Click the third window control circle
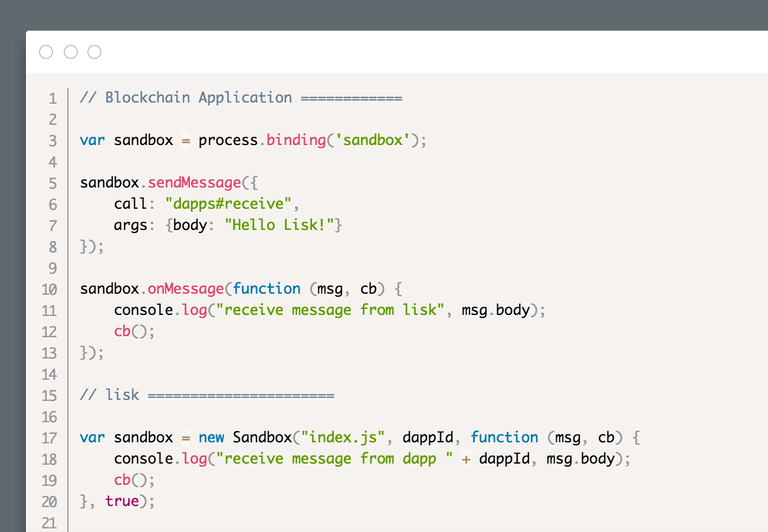 (95, 52)
